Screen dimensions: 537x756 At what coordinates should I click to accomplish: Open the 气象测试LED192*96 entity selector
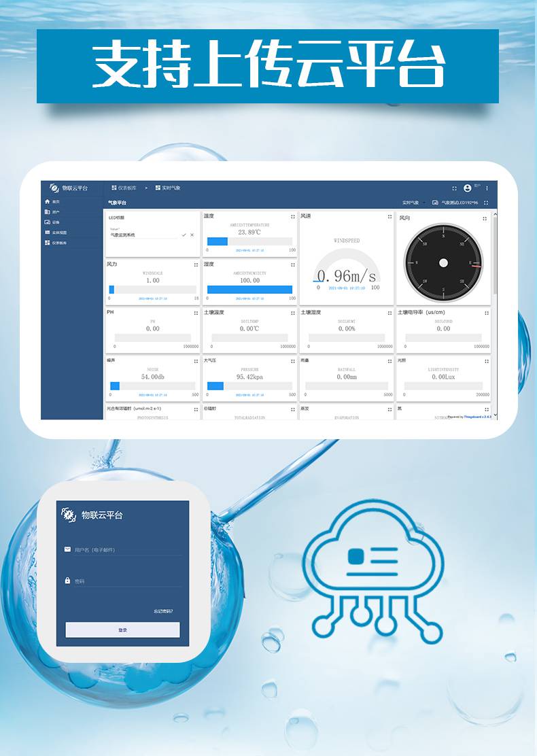tap(460, 203)
